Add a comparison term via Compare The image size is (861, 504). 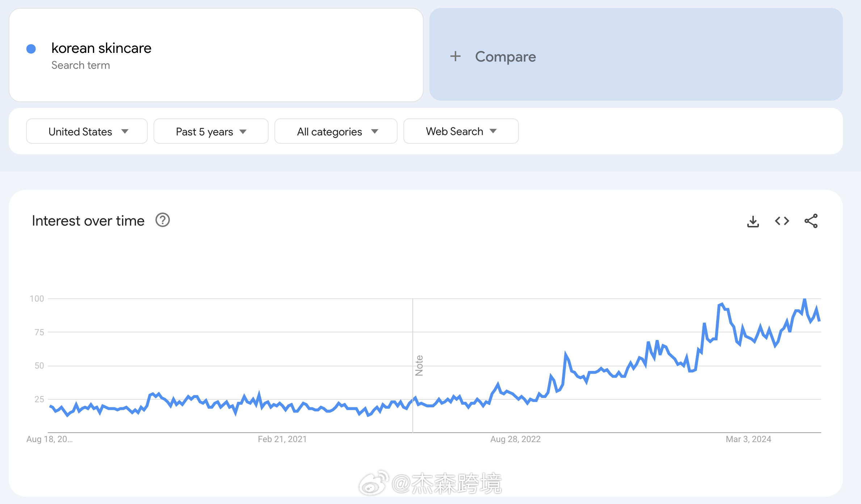[505, 56]
